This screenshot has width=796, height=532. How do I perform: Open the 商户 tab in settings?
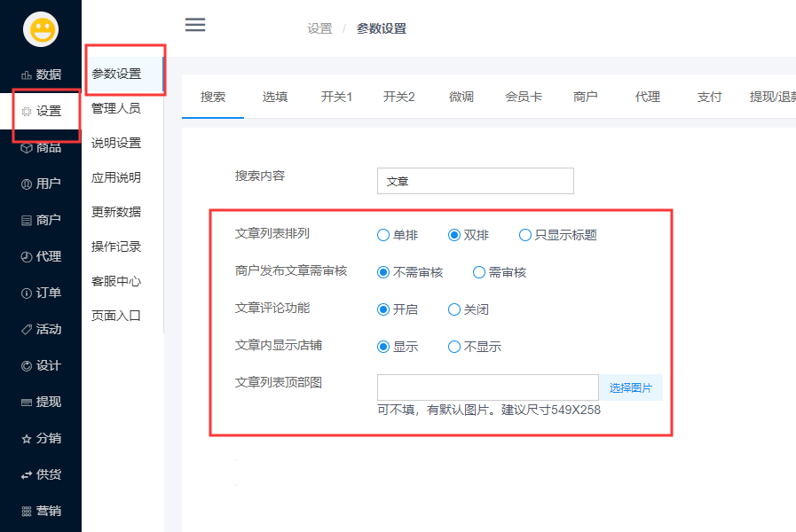586,97
